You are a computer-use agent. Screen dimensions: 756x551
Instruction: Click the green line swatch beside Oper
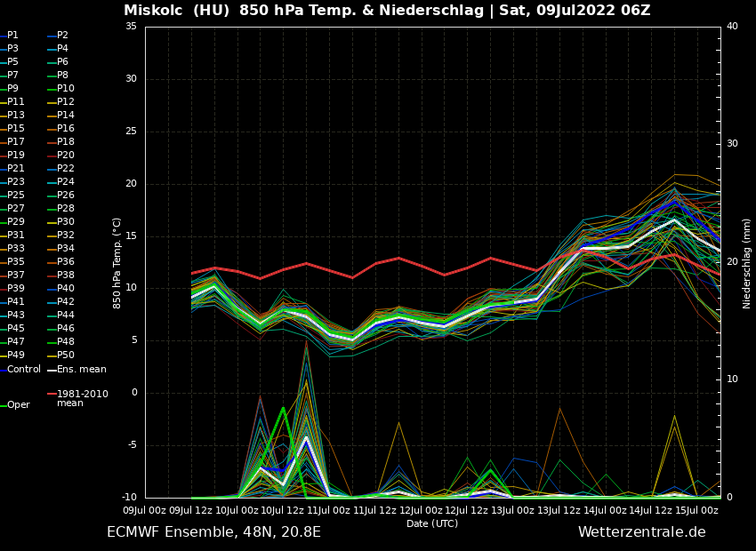tap(3, 405)
